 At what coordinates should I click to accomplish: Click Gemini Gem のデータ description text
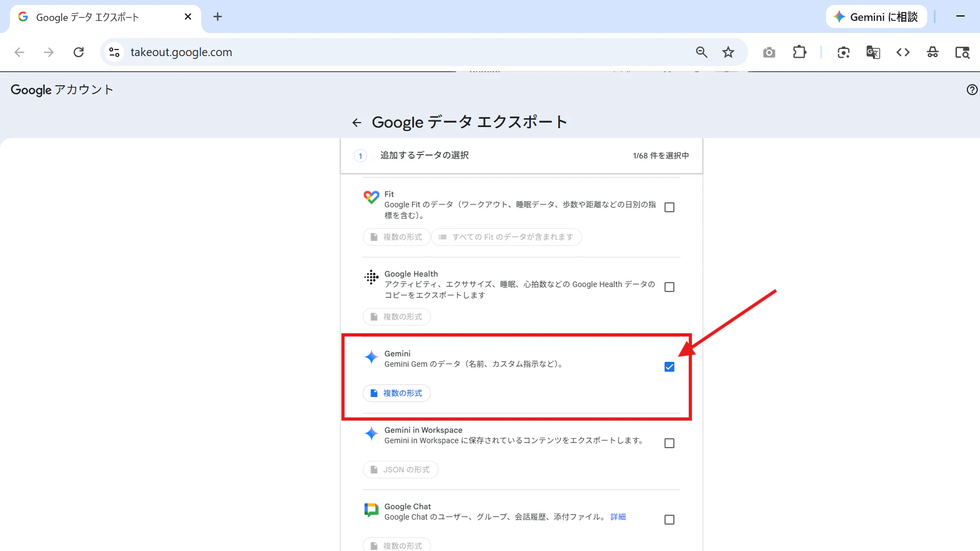[475, 364]
